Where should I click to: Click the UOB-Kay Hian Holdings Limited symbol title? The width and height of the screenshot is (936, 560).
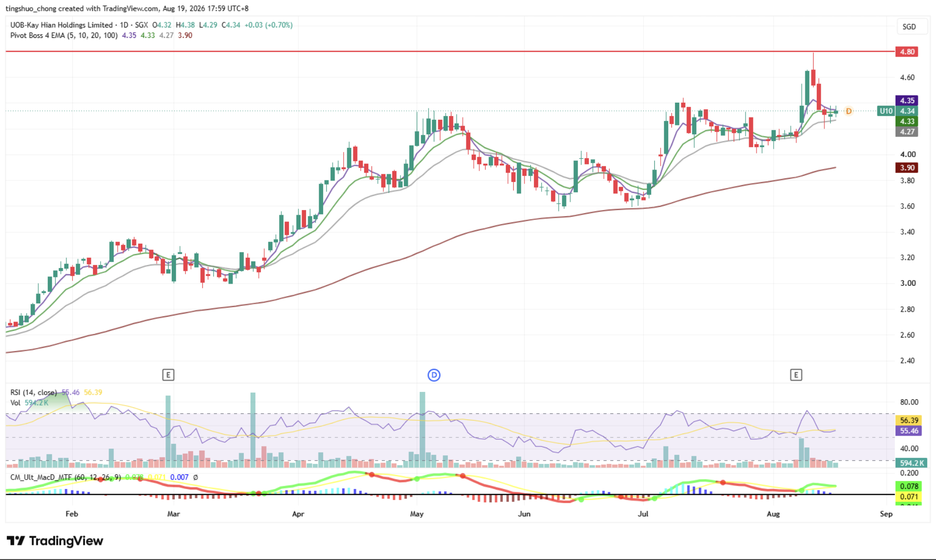point(62,25)
